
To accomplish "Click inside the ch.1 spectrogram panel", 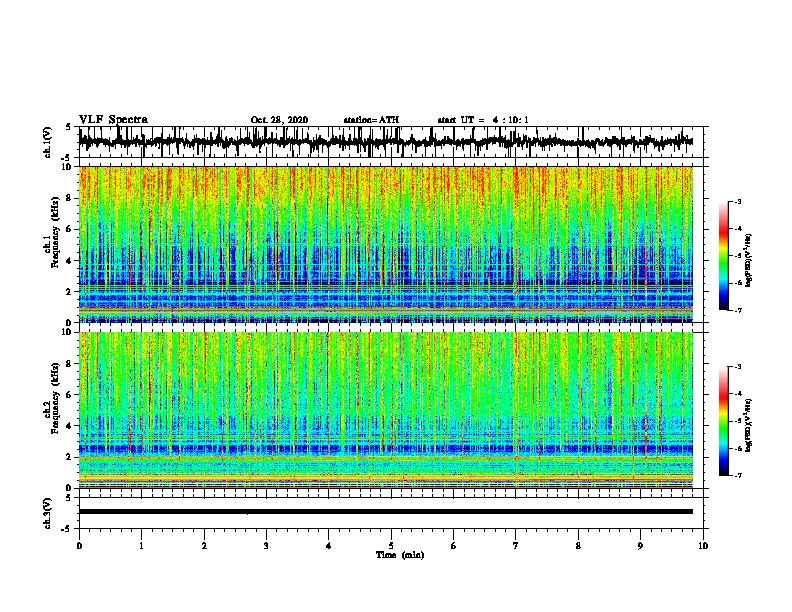I will click(x=385, y=244).
